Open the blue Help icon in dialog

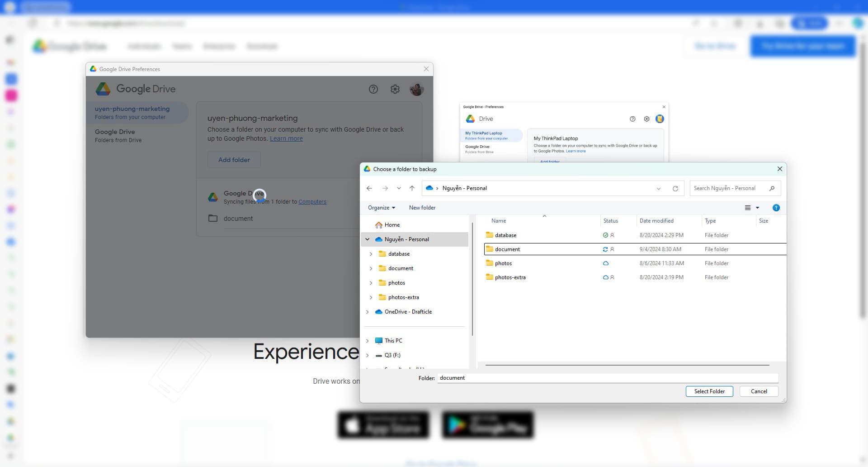click(x=776, y=208)
